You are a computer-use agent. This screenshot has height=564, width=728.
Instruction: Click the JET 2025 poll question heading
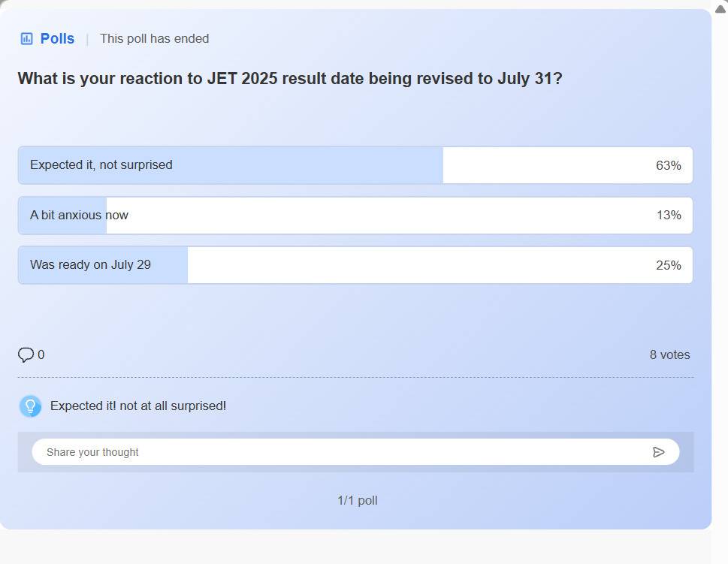click(290, 79)
